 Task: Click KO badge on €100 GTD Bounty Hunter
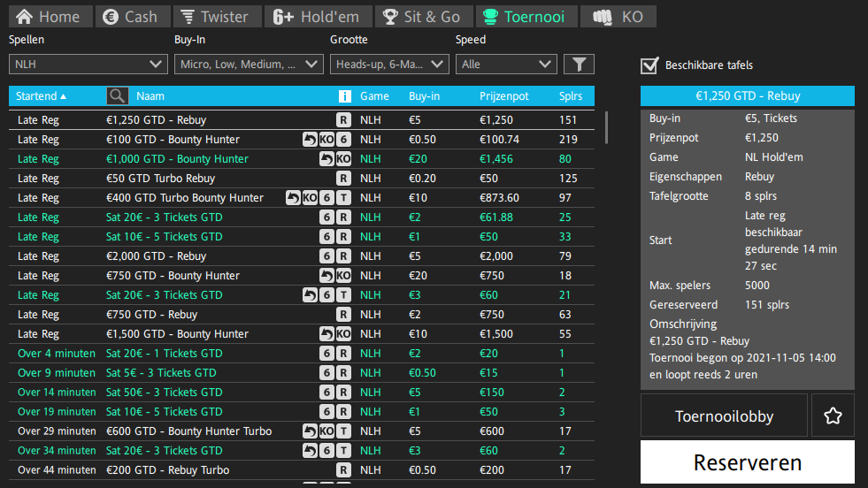326,140
